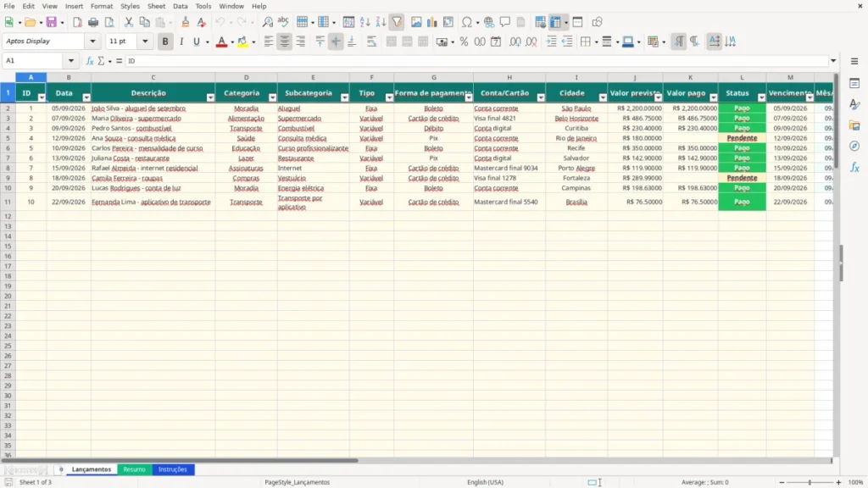This screenshot has width=868, height=488.
Task: Toggle the AutoFilter funnel button
Action: click(x=397, y=22)
